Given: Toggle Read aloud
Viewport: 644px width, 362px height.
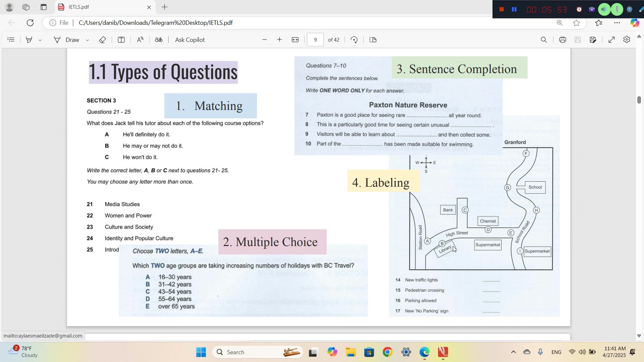Looking at the screenshot, I should click(x=140, y=40).
